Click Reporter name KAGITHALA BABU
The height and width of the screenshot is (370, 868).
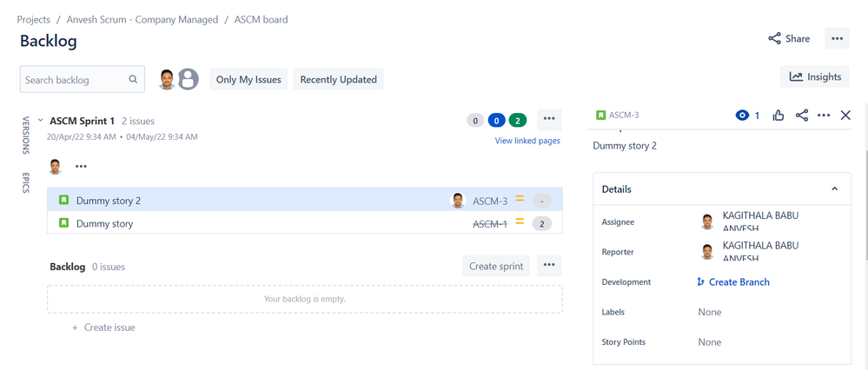point(760,251)
